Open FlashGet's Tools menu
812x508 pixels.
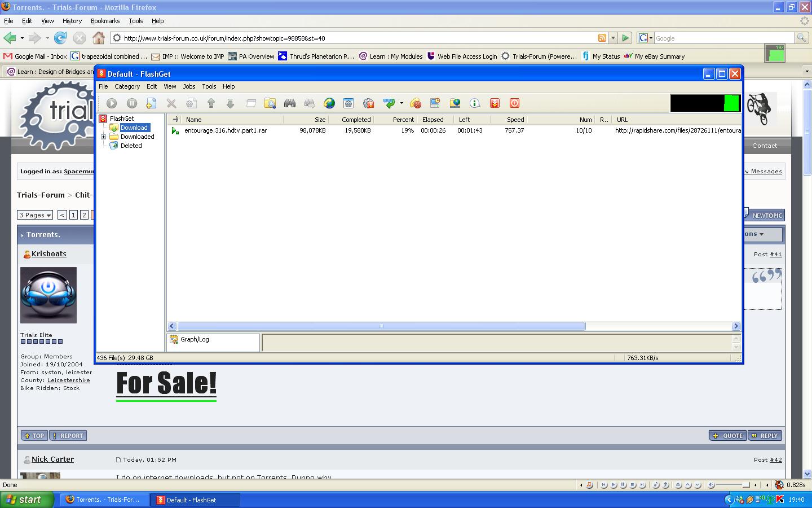pyautogui.click(x=209, y=86)
